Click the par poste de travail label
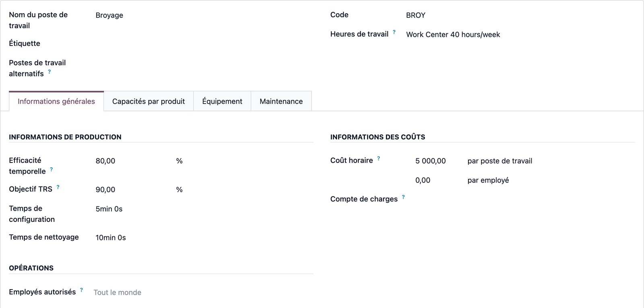Viewport: 644px width, 308px height. click(x=500, y=161)
